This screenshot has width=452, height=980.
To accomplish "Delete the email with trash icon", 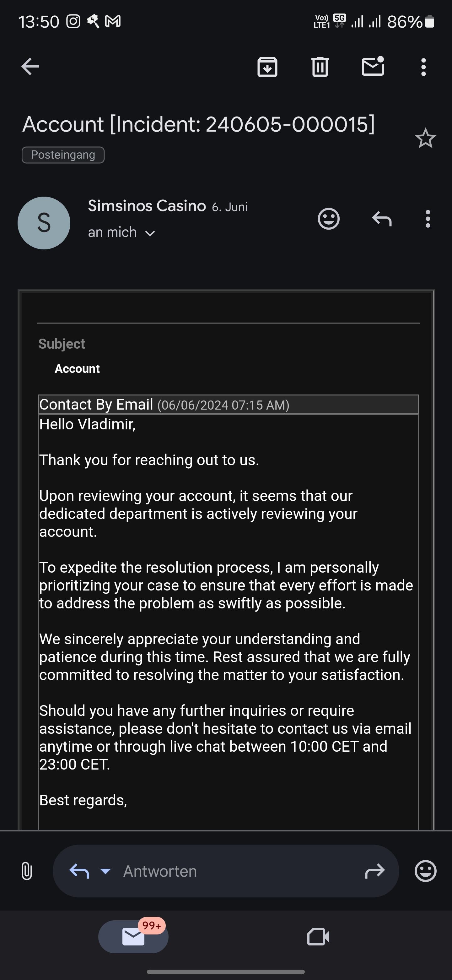I will coord(320,67).
